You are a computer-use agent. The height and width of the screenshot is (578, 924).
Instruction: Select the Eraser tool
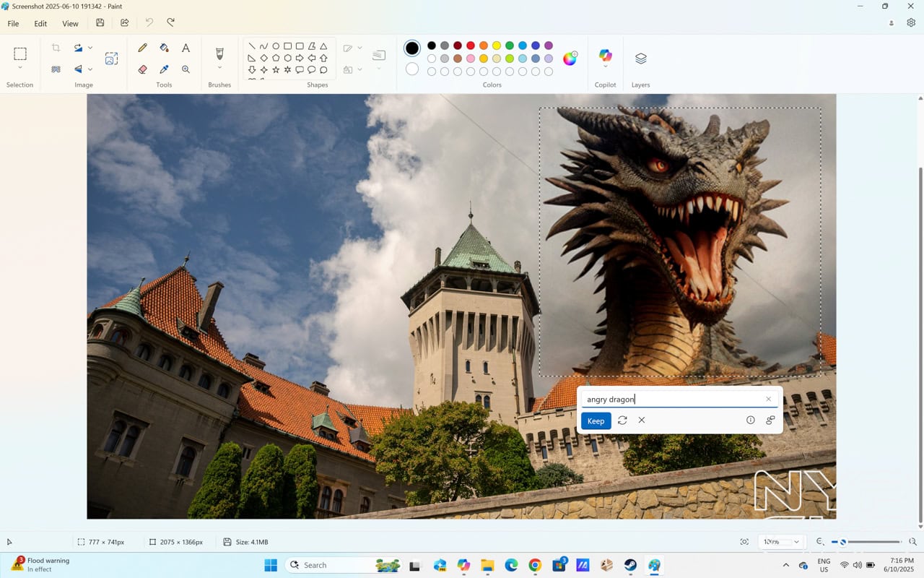(142, 69)
